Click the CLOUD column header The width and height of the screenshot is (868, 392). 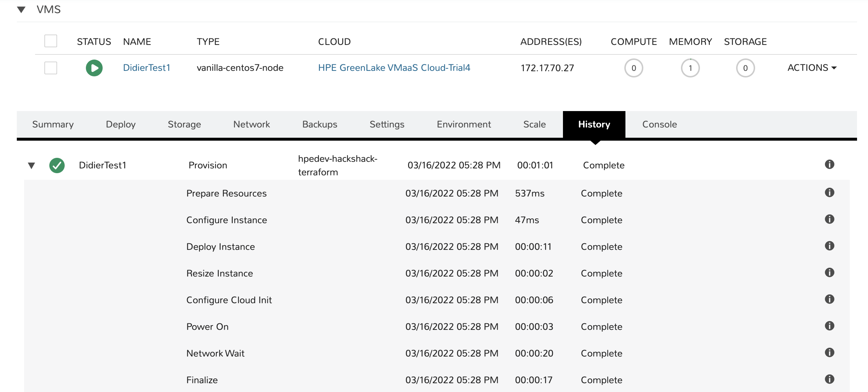click(x=334, y=42)
